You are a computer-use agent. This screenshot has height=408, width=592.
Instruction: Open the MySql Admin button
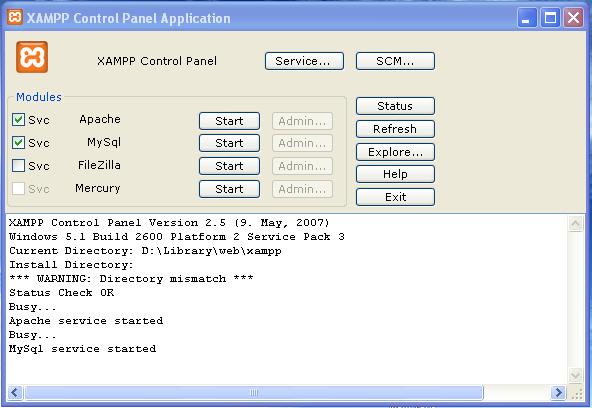[302, 143]
